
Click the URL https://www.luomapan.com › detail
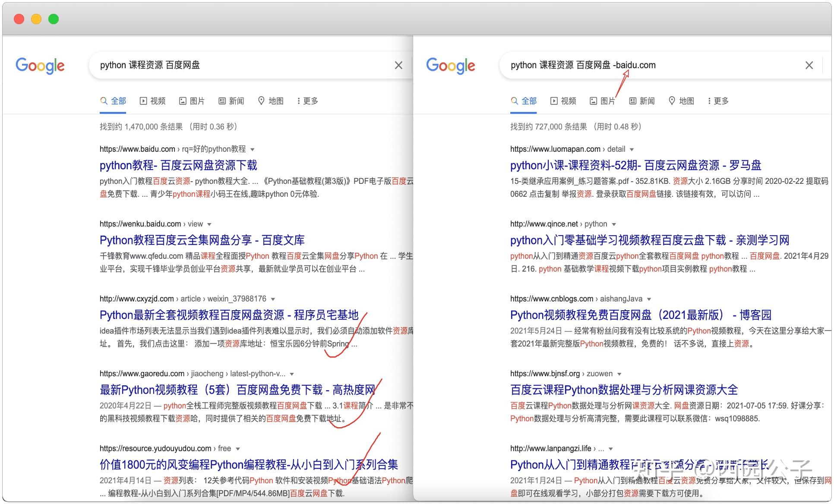[568, 149]
